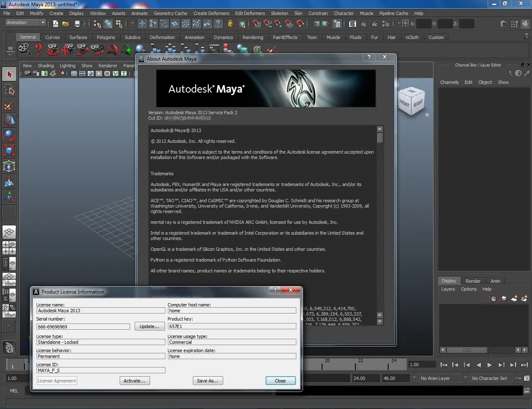Toggle select by object type mode

click(x=108, y=24)
